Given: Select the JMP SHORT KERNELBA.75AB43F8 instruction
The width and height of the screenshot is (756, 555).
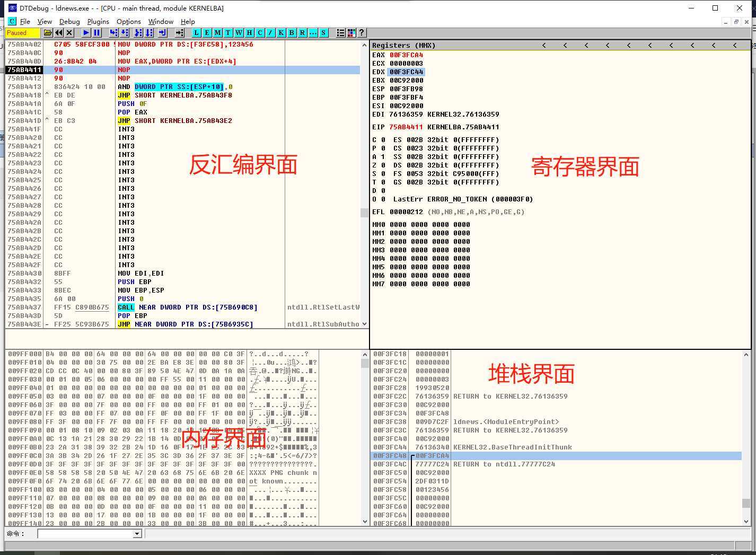Looking at the screenshot, I should [175, 95].
